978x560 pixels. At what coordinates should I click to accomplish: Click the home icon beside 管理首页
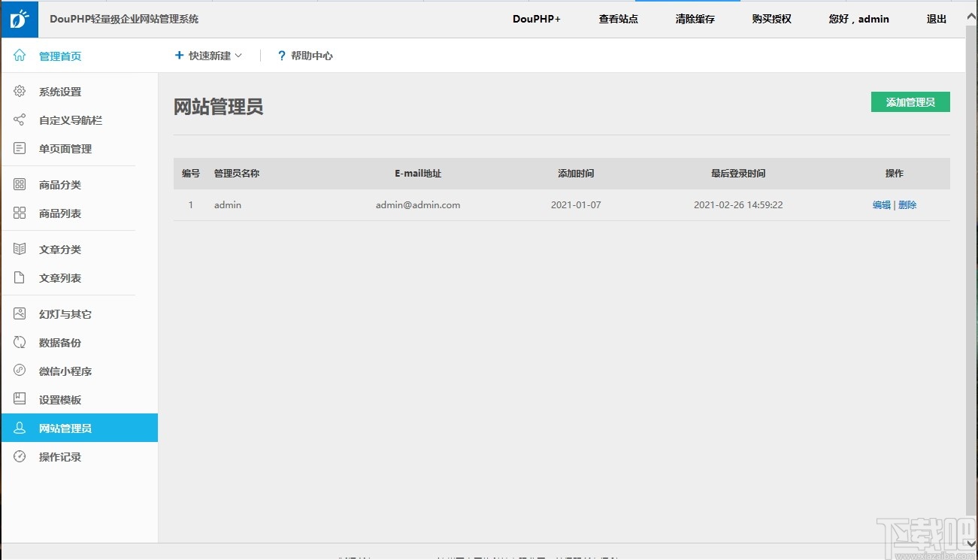[20, 56]
